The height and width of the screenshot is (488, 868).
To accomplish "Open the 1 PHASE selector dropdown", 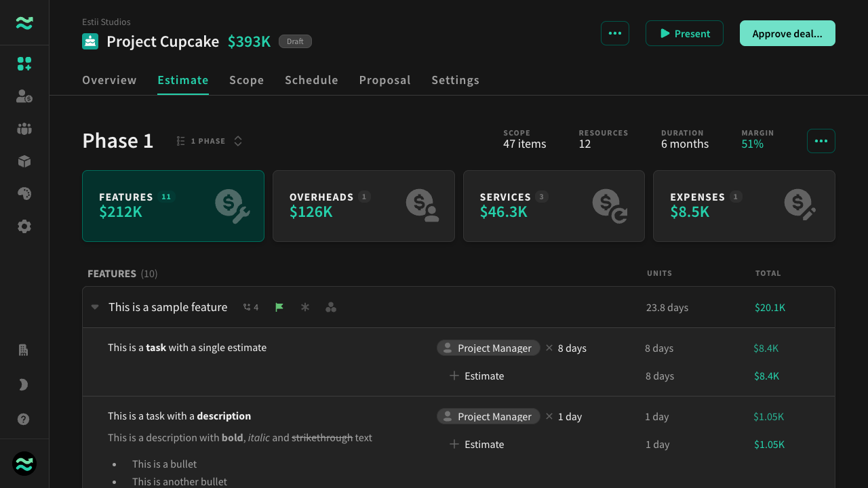I will click(210, 141).
